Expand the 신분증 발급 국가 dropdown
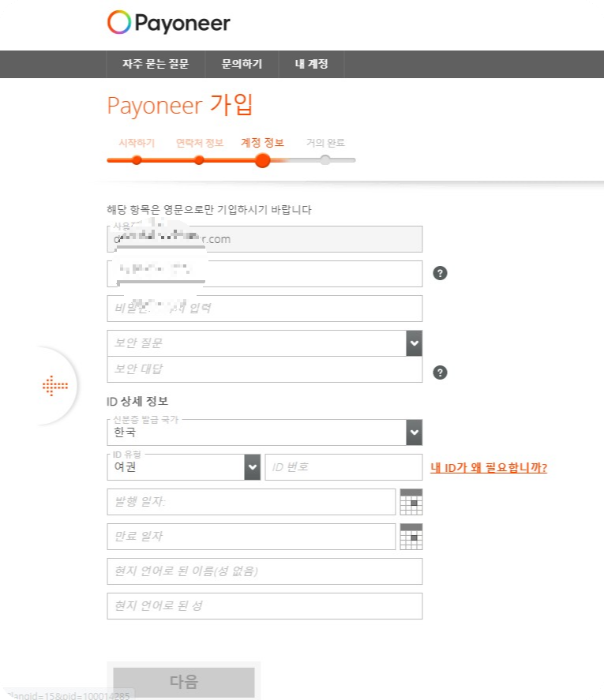 tap(415, 432)
